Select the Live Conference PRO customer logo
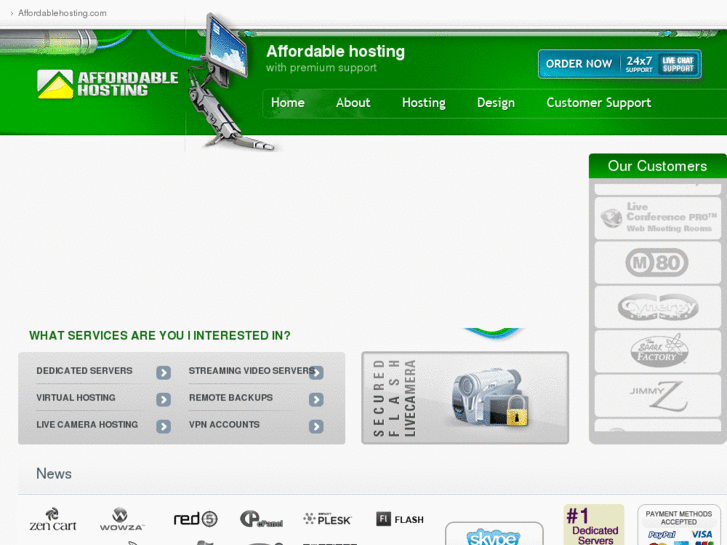This screenshot has height=545, width=727. point(657,218)
